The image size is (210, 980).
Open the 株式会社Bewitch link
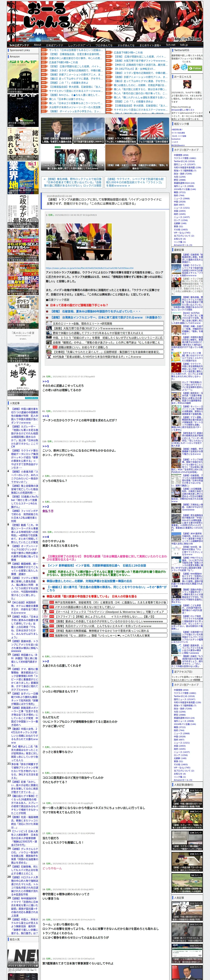pyautogui.click(x=178, y=145)
